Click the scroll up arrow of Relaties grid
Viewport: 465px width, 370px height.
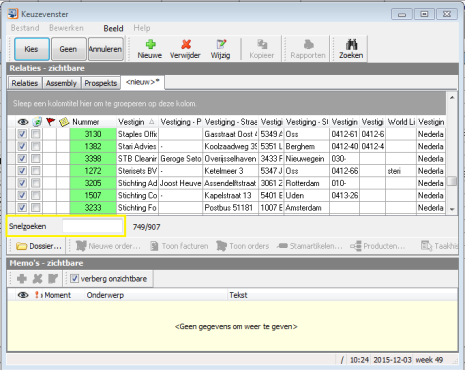click(452, 97)
